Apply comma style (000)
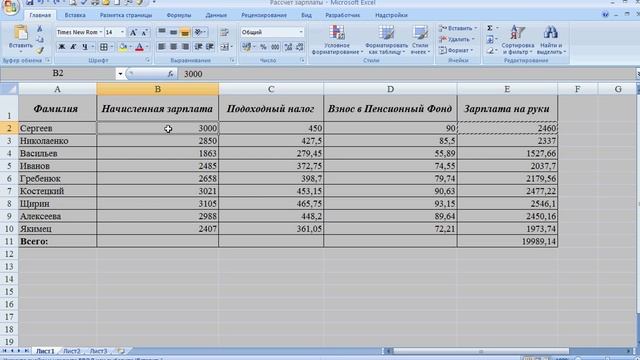 pos(275,47)
